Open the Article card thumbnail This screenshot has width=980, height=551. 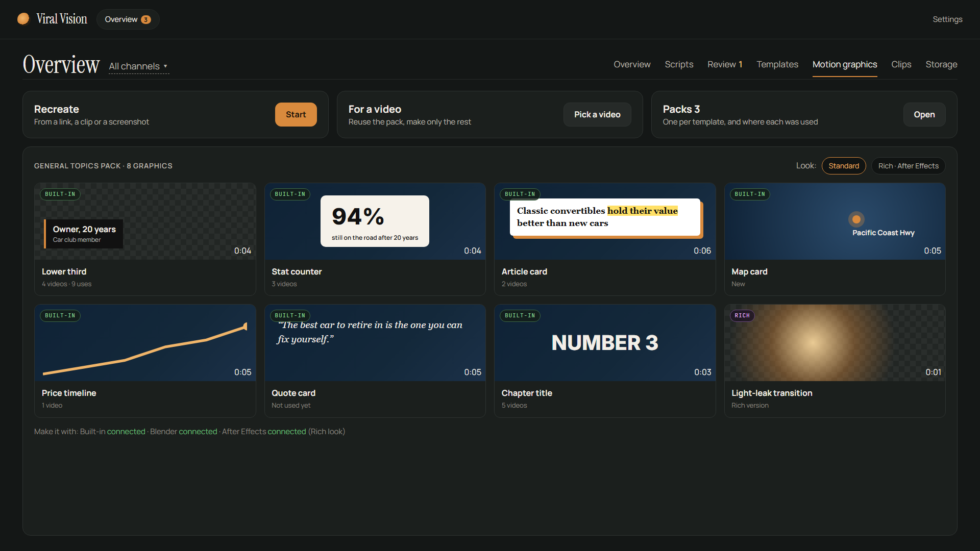coord(605,221)
